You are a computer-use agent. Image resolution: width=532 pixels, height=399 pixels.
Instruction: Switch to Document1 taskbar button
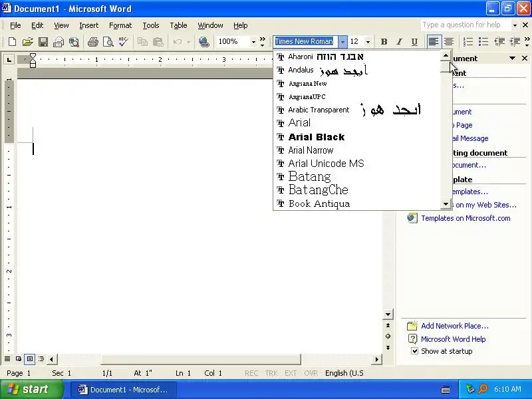tap(124, 390)
